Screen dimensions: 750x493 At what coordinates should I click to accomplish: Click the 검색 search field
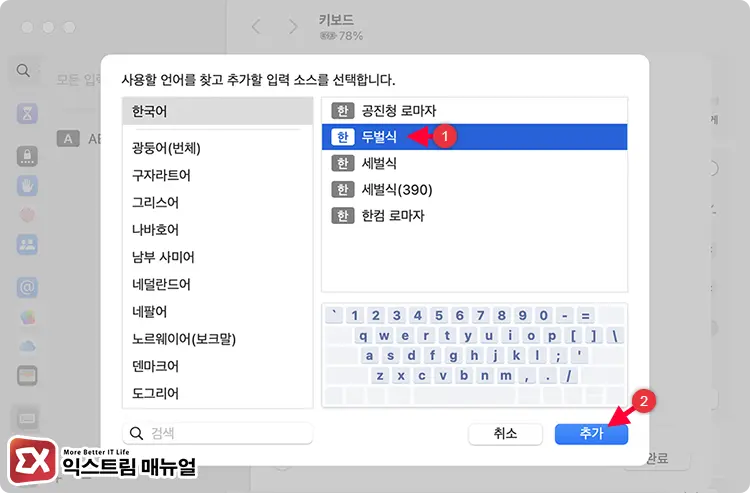click(218, 433)
